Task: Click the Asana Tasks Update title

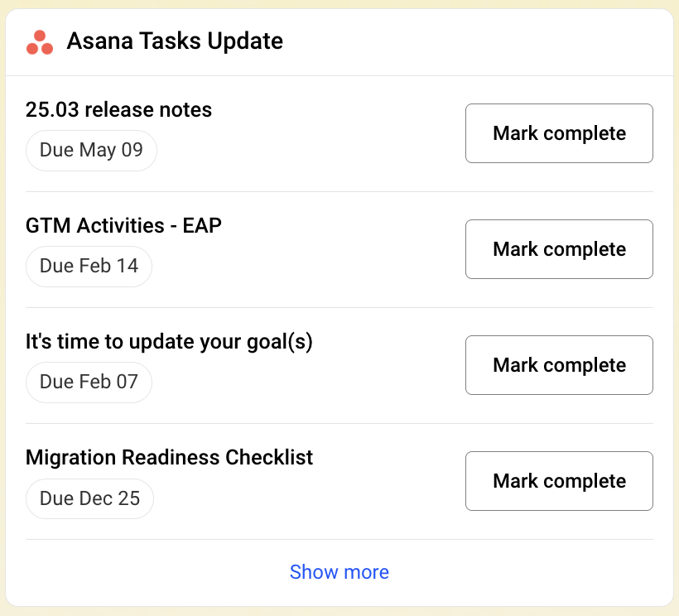Action: (175, 41)
